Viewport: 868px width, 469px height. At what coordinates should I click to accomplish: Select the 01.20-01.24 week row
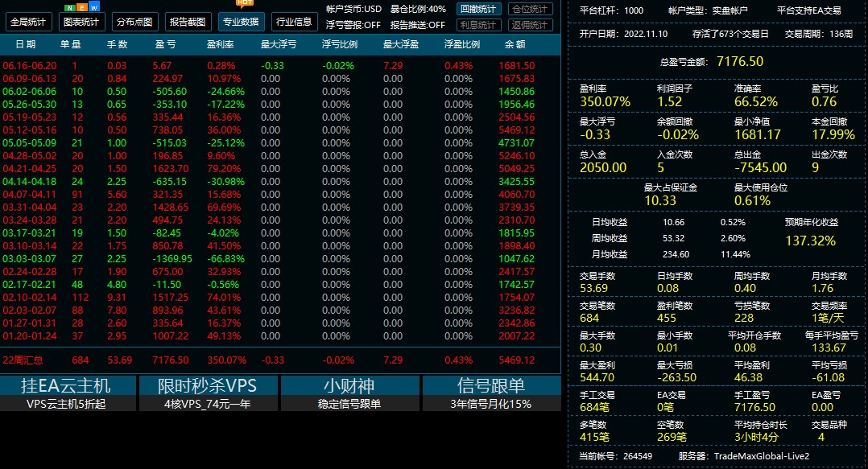tap(280, 335)
